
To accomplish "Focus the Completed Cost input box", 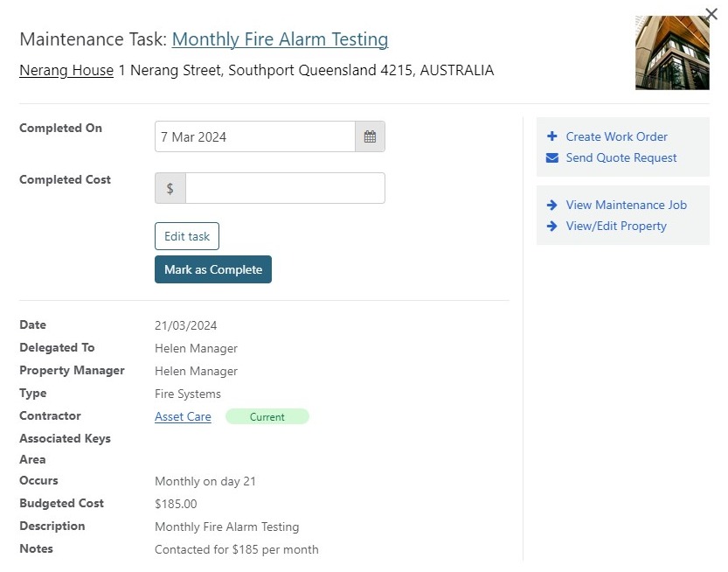I will [x=285, y=188].
